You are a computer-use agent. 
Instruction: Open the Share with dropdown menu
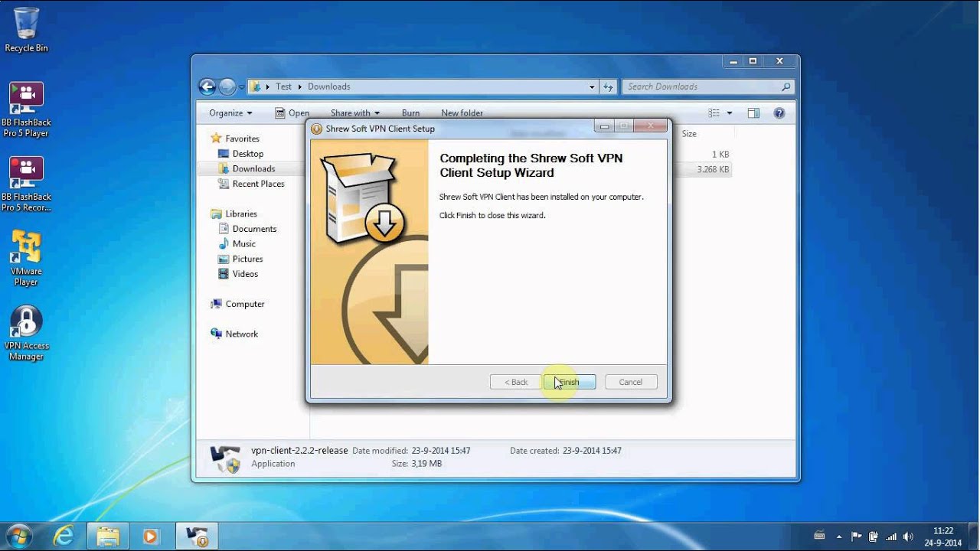click(x=354, y=112)
